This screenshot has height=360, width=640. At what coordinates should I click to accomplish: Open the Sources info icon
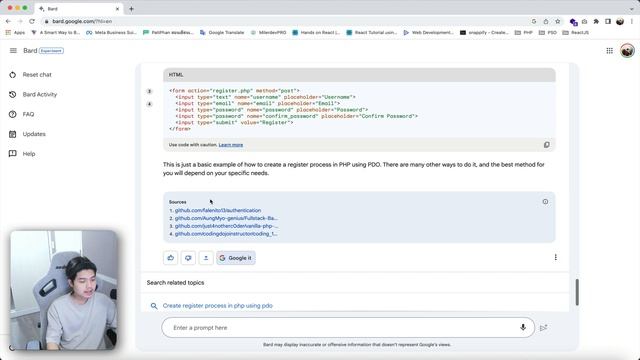(545, 202)
